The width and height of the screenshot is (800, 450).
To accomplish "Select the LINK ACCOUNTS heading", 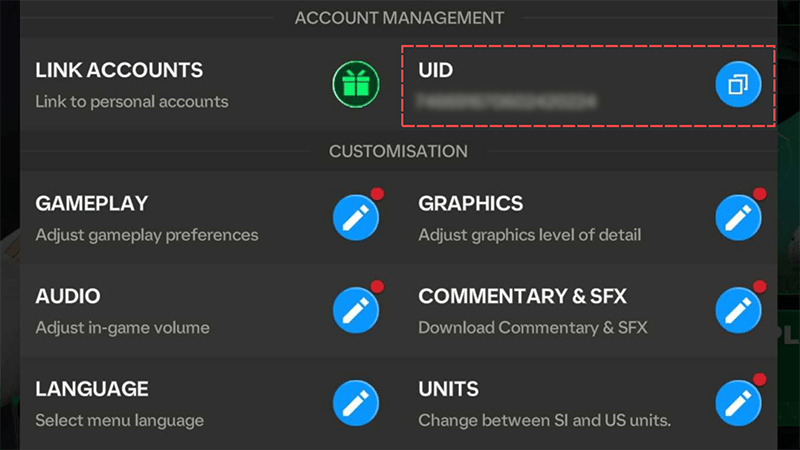I will pyautogui.click(x=119, y=70).
